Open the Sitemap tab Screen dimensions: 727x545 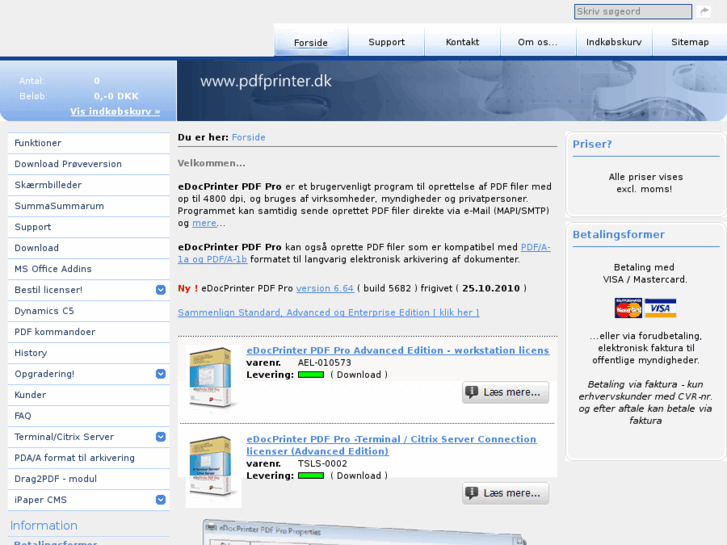690,42
